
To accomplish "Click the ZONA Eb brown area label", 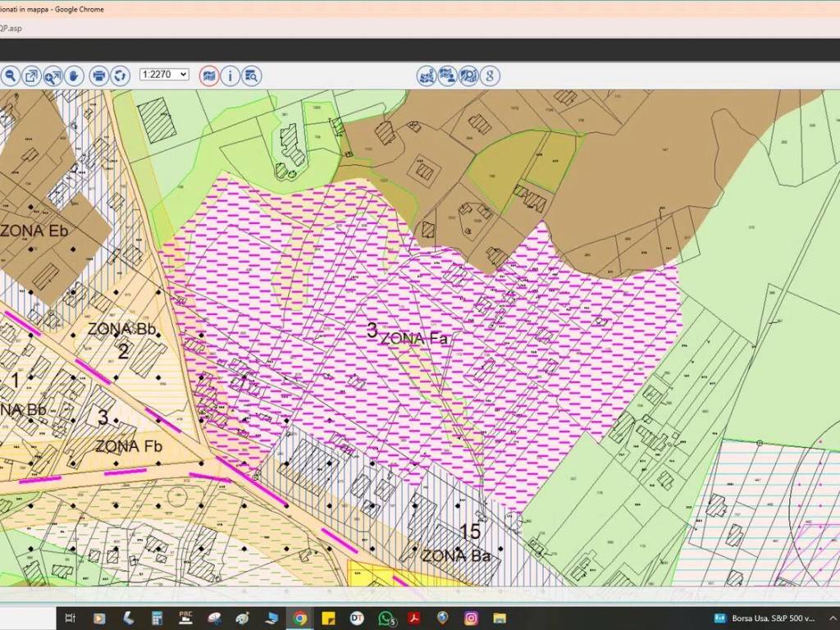I will (x=34, y=231).
